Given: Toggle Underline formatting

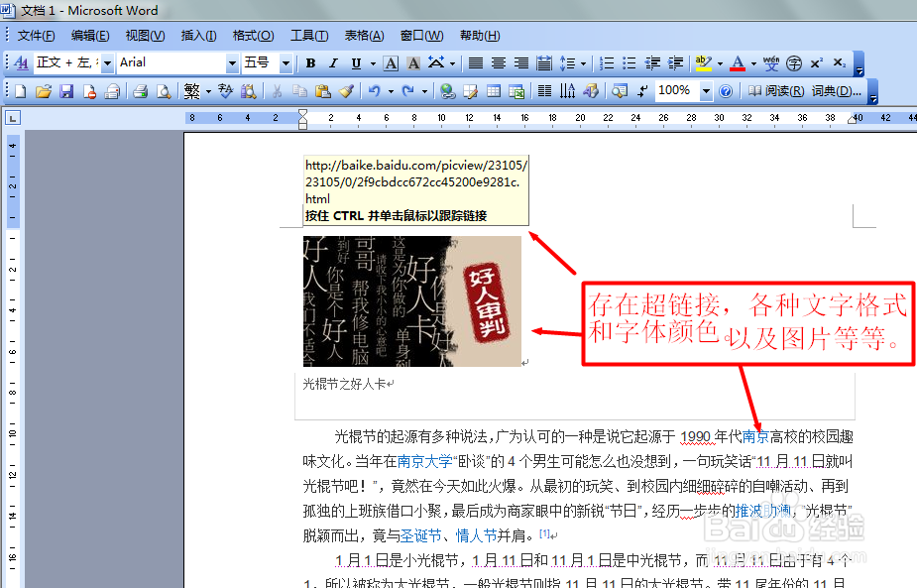Looking at the screenshot, I should 356,62.
